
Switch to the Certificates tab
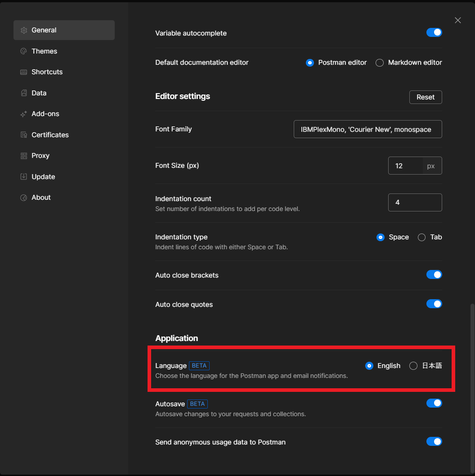tap(64, 135)
